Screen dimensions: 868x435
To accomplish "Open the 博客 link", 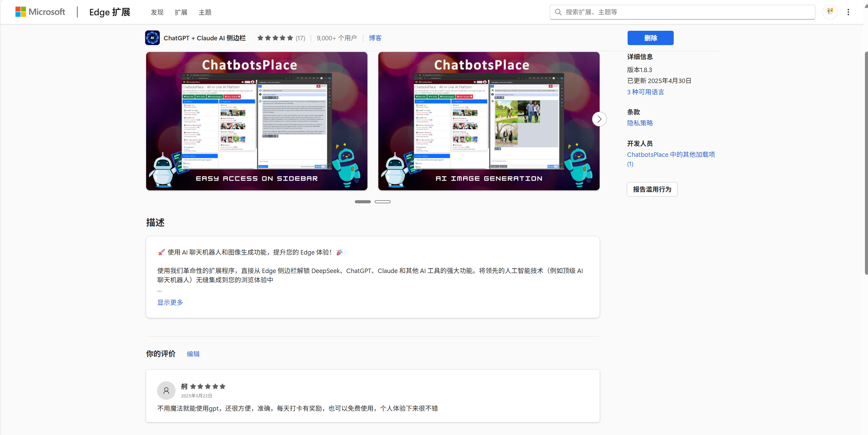I will tap(375, 38).
